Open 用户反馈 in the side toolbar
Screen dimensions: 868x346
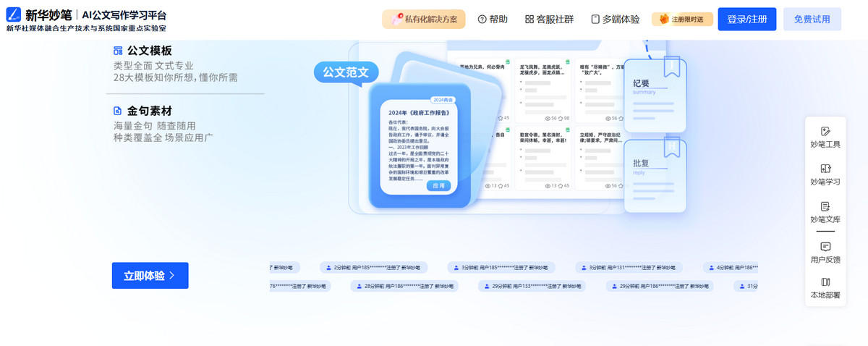click(x=825, y=252)
